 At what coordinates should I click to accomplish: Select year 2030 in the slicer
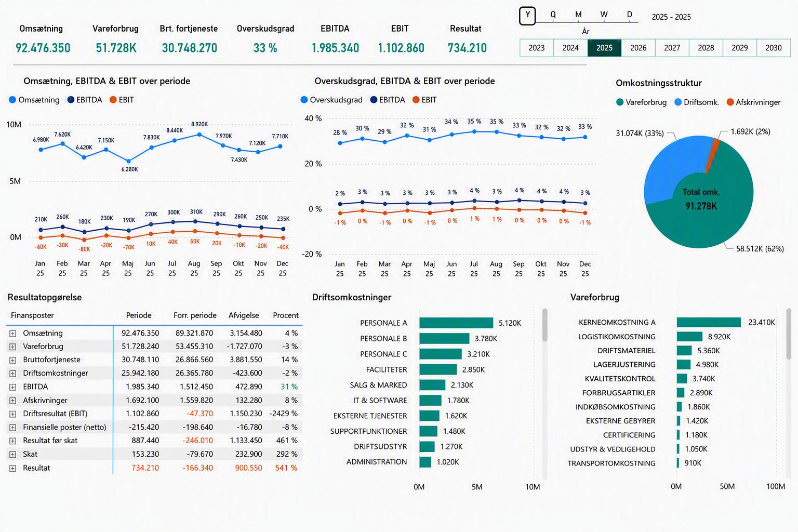coord(774,48)
